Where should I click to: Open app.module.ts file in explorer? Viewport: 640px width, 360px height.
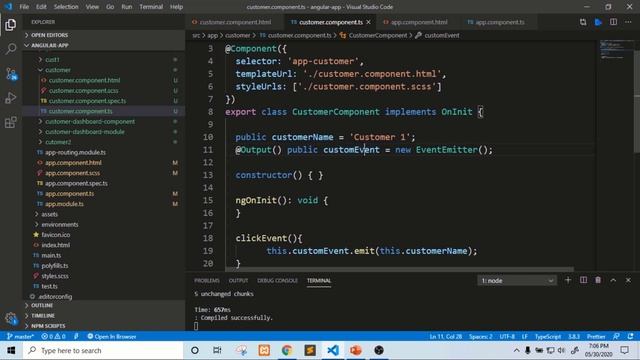coord(103,204)
